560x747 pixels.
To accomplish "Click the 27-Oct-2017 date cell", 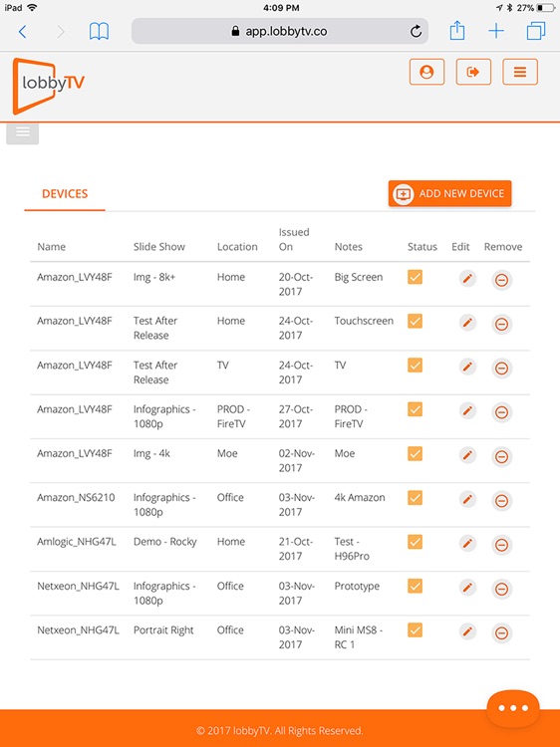I will pos(296,416).
